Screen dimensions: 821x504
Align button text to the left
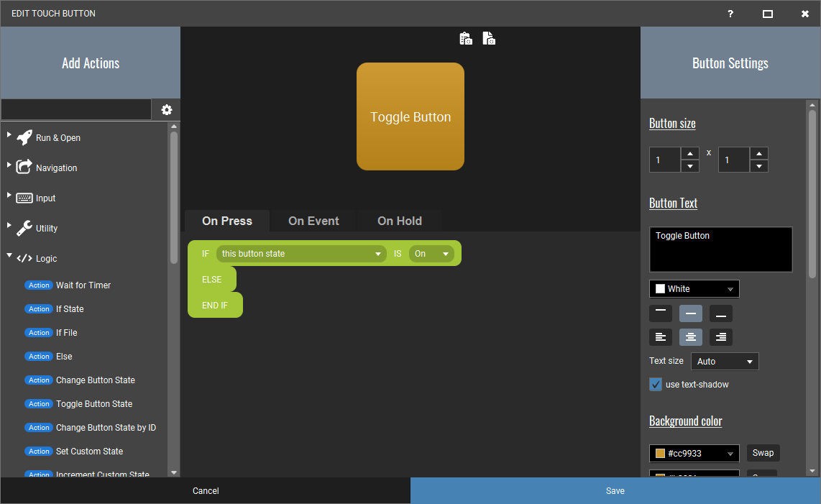661,337
